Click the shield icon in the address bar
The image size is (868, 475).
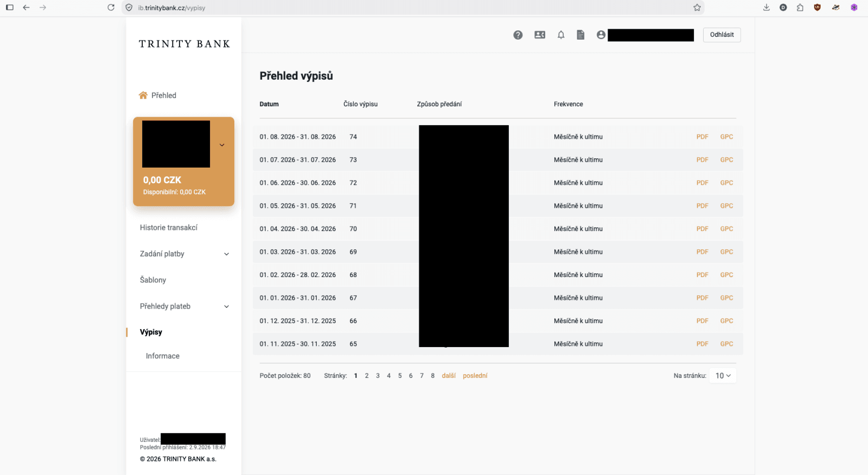click(129, 8)
